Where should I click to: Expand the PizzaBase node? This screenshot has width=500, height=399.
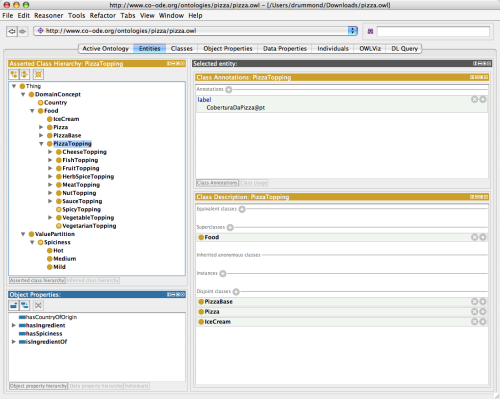[41, 135]
